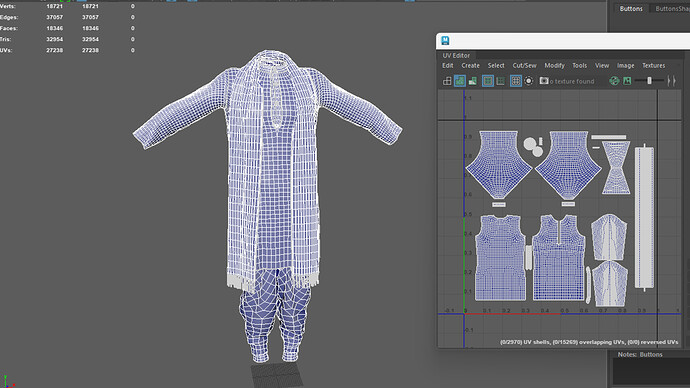690x388 pixels.
Task: Click the UV distortion display icon
Action: [473, 81]
